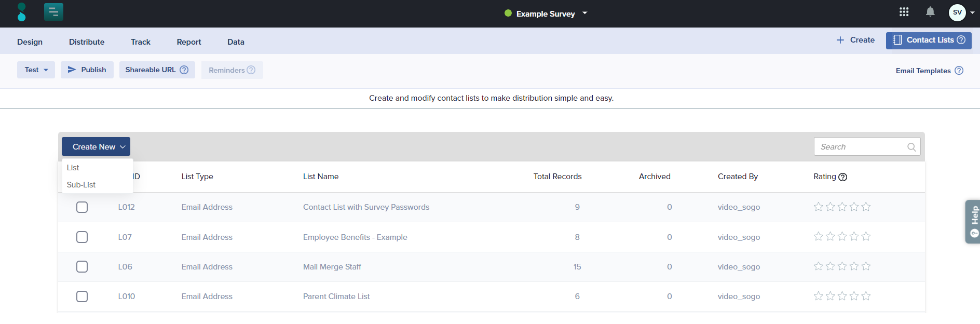Choose Sub-List from the menu
This screenshot has height=324, width=980.
coord(81,185)
